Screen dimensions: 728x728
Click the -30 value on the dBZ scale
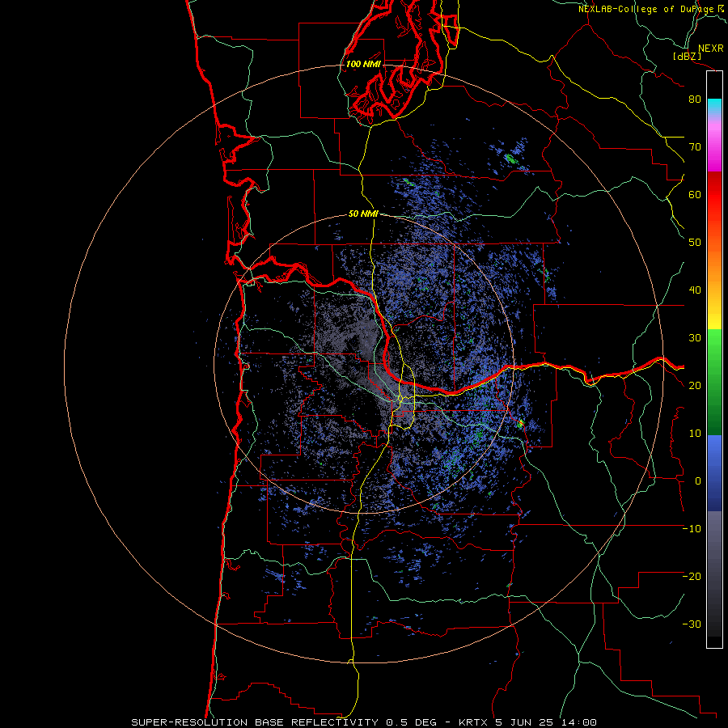click(x=692, y=624)
